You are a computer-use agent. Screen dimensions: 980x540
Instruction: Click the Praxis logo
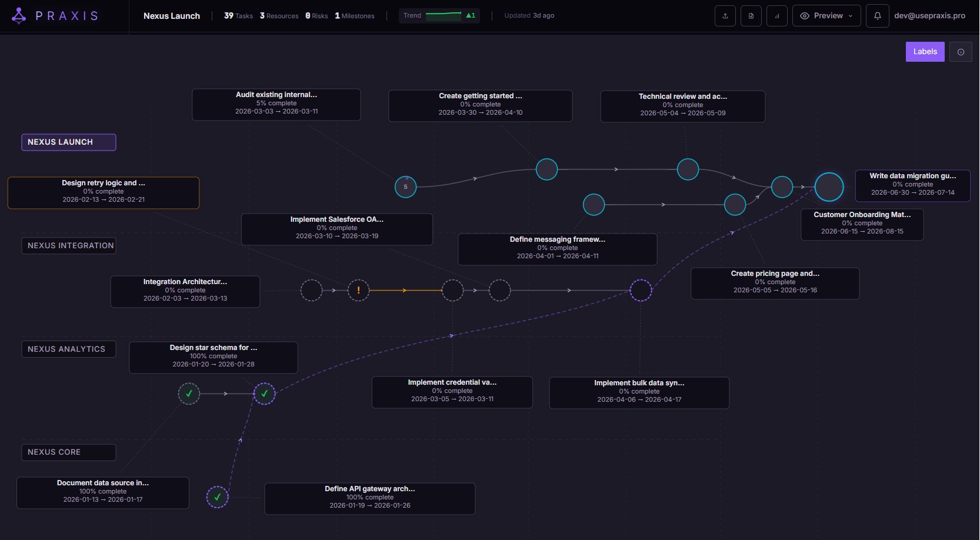point(19,16)
